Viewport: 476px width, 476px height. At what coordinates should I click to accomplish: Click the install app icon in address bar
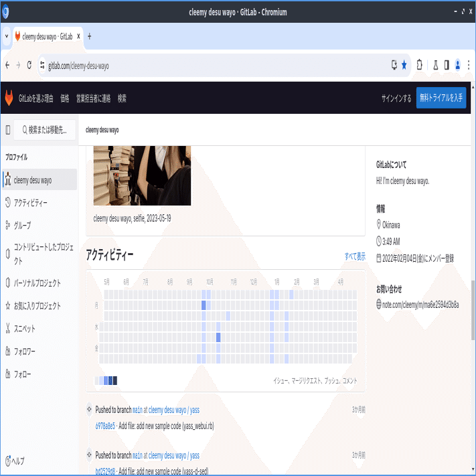pos(394,65)
